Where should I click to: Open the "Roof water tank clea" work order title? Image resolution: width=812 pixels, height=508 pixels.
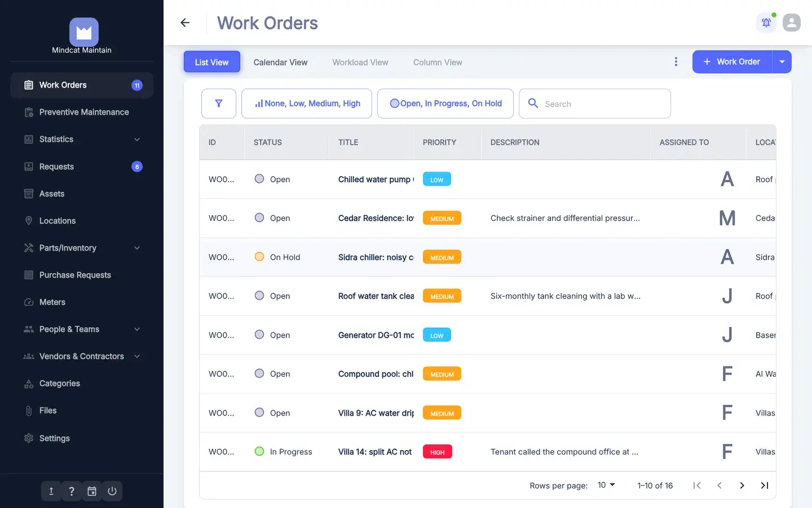click(376, 296)
